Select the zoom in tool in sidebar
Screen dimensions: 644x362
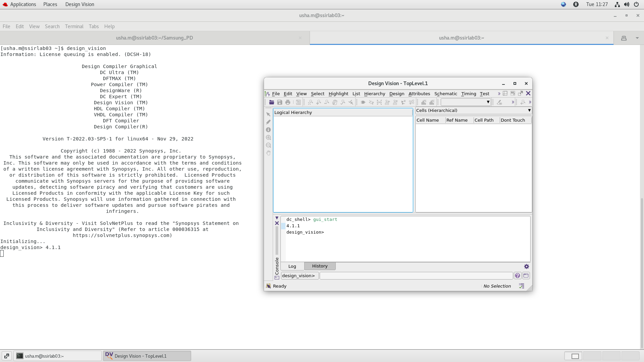(268, 137)
